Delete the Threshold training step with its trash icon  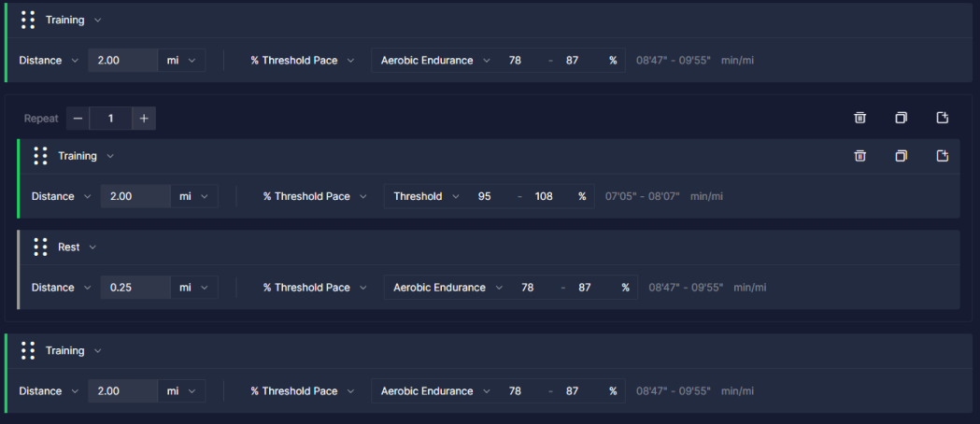(x=860, y=156)
